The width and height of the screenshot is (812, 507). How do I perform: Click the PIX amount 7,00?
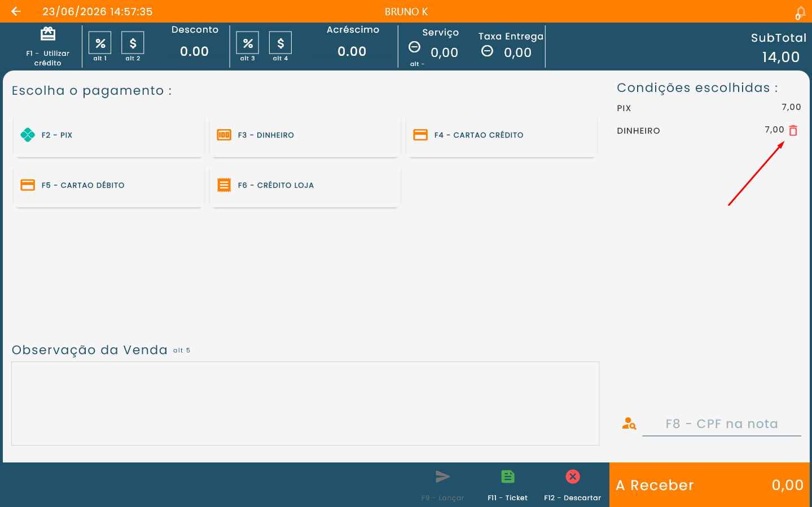[x=791, y=107]
